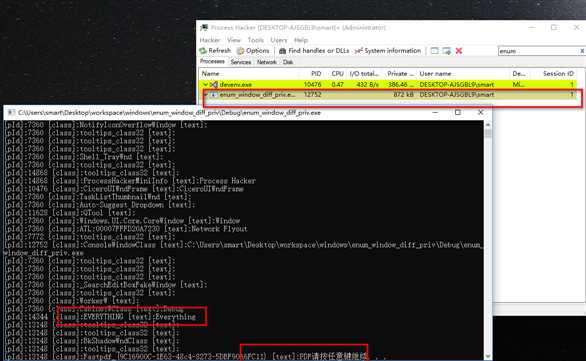
Task: Click the ConsoleWindowClass console line
Action: click(243, 249)
